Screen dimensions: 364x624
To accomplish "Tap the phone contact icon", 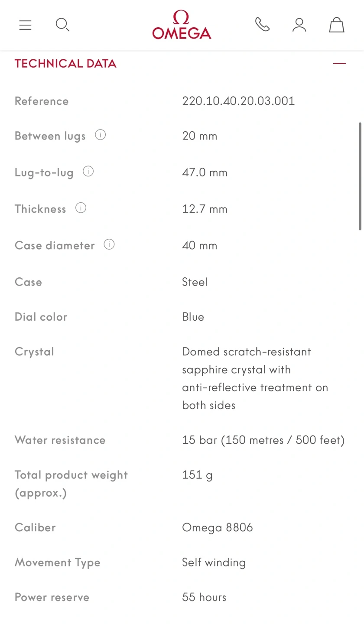I will 262,25.
